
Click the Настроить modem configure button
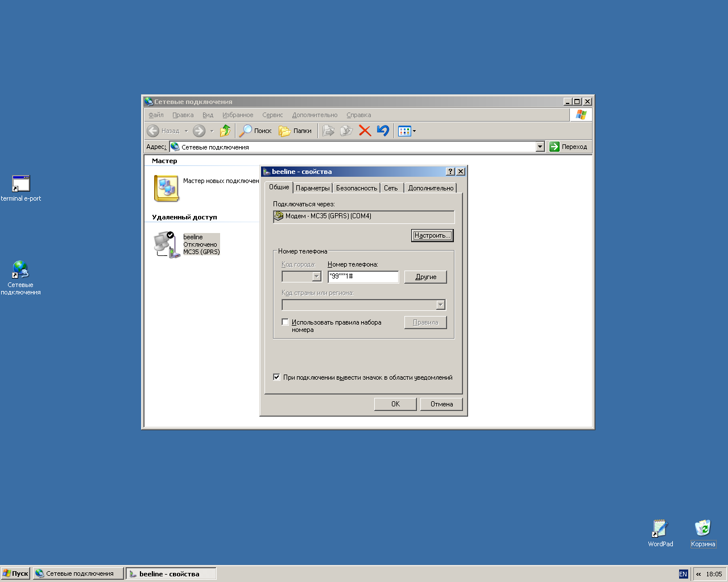click(432, 235)
